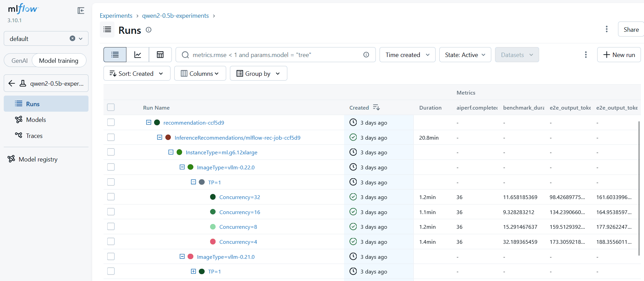Viewport: 644px width, 281px height.
Task: Open the Sort: Created dropdown
Action: tap(137, 73)
